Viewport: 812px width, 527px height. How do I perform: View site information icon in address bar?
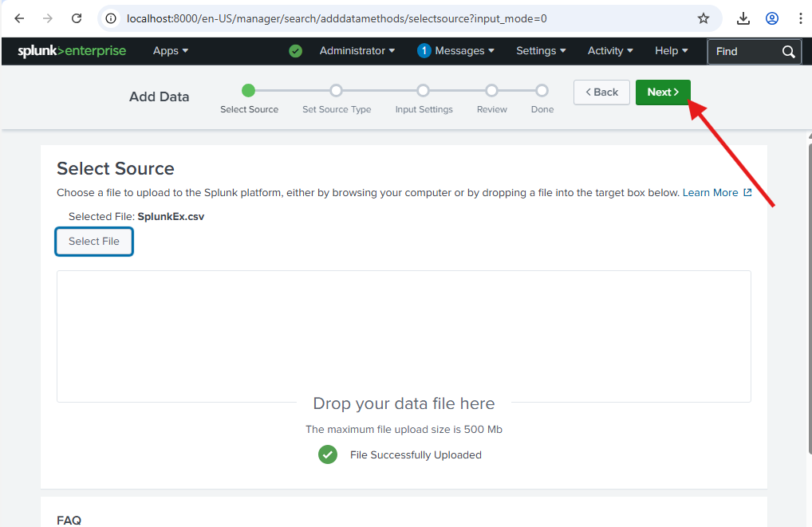tap(112, 18)
